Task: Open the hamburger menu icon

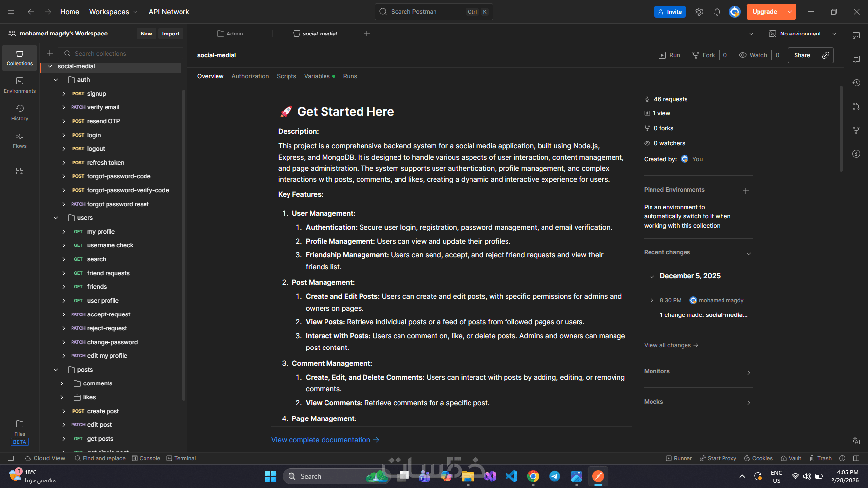Action: point(11,12)
